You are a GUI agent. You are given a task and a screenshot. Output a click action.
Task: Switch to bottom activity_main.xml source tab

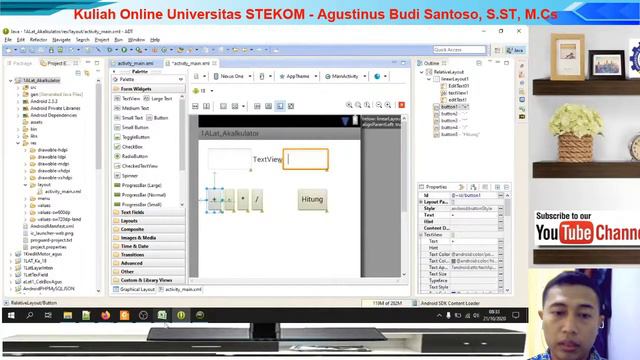[x=180, y=289]
